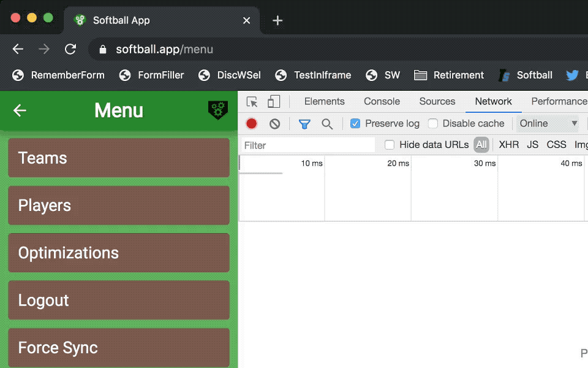Open the Online throttling dropdown
The height and width of the screenshot is (368, 588).
pyautogui.click(x=548, y=123)
